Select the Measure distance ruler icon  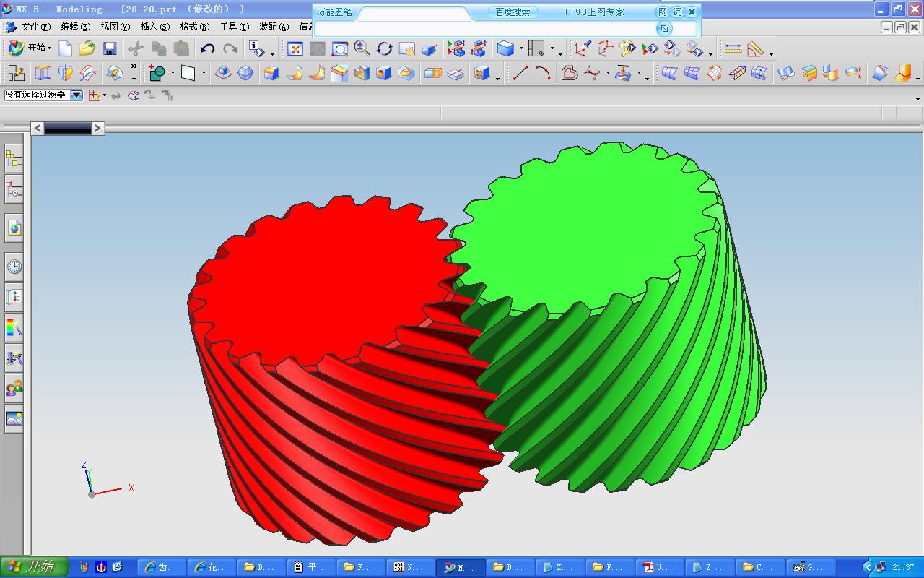pyautogui.click(x=733, y=48)
